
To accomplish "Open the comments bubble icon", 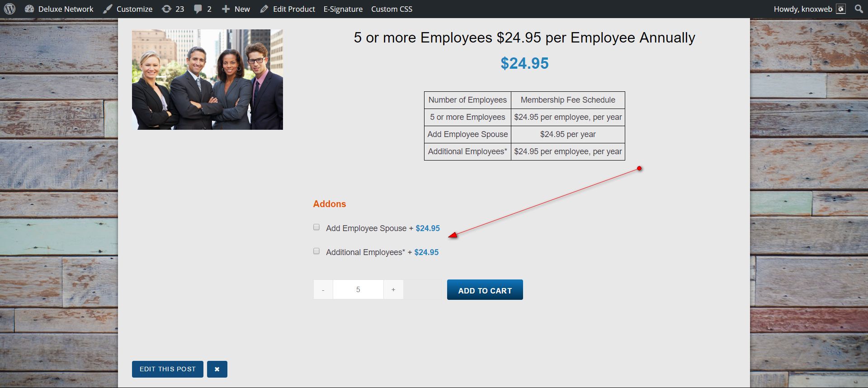I will pos(198,9).
